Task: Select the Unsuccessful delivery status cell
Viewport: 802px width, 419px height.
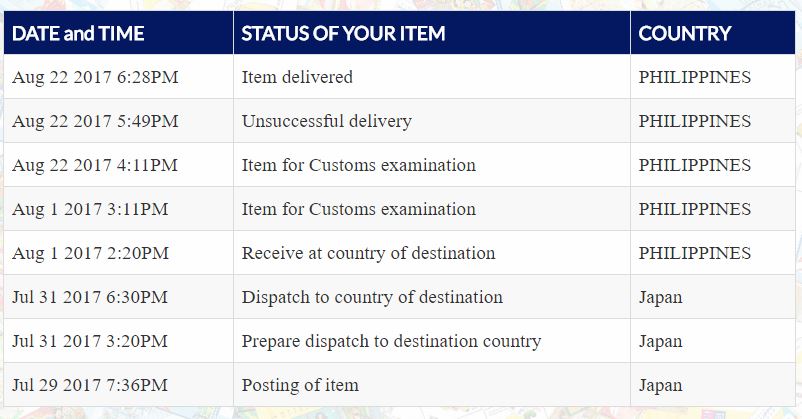Action: 326,121
